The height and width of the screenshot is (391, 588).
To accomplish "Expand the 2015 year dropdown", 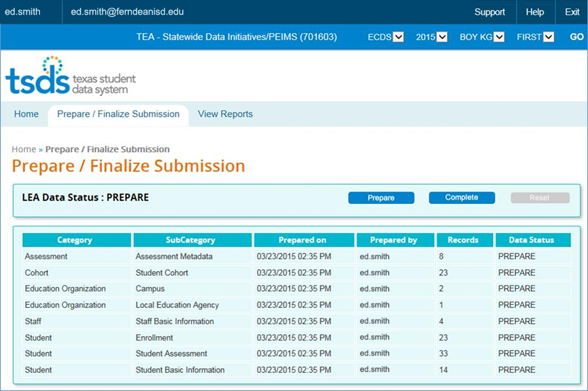I will (442, 37).
